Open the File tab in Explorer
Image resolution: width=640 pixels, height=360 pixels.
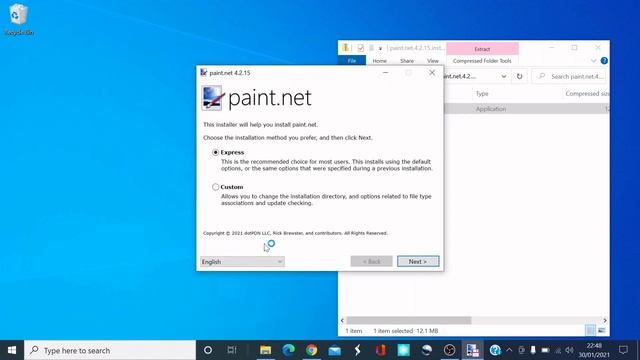[x=352, y=61]
